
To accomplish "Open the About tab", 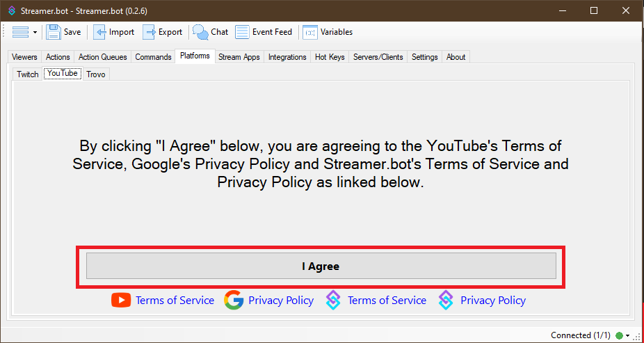I will pyautogui.click(x=456, y=57).
